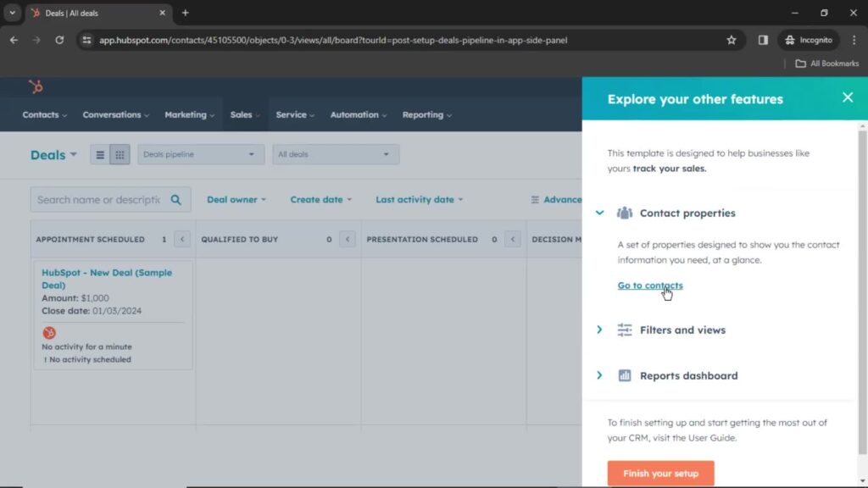The image size is (868, 488).
Task: Click the Filters and views sliders icon
Action: [625, 330]
